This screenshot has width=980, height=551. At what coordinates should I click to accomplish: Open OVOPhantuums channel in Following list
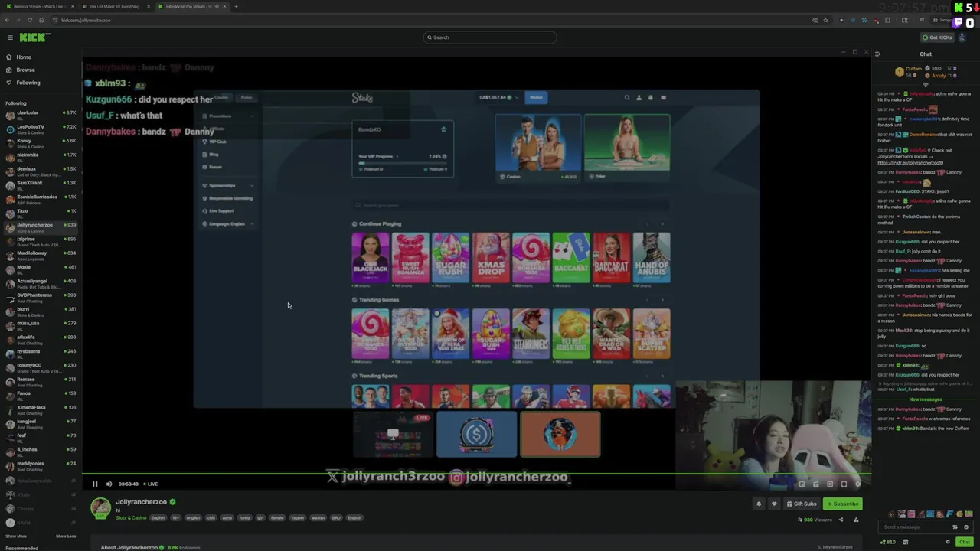pos(41,297)
